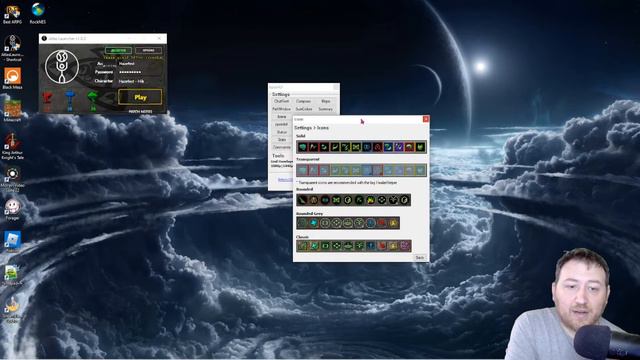Screen dimensions: 640x360
Task: Open the RockNES desktop icon
Action: pyautogui.click(x=38, y=13)
